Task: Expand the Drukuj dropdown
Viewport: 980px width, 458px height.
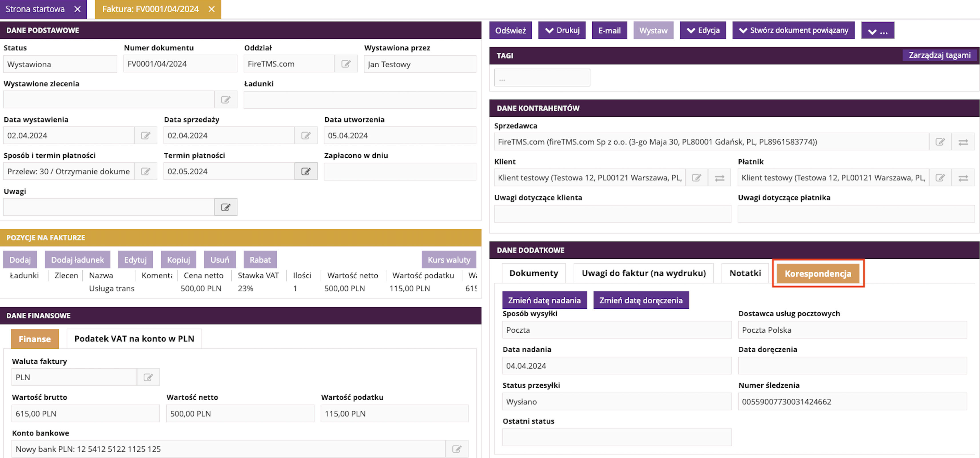Action: coord(561,30)
